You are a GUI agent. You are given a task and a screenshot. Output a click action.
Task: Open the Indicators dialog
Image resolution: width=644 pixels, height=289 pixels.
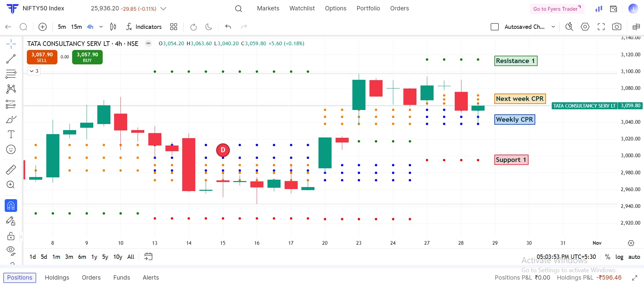coord(144,27)
